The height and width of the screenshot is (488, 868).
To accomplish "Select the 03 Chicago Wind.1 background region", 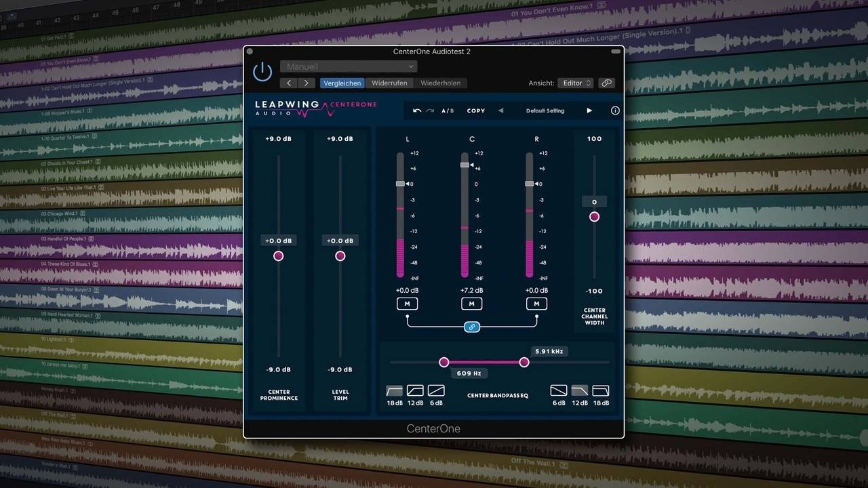I will [122, 221].
